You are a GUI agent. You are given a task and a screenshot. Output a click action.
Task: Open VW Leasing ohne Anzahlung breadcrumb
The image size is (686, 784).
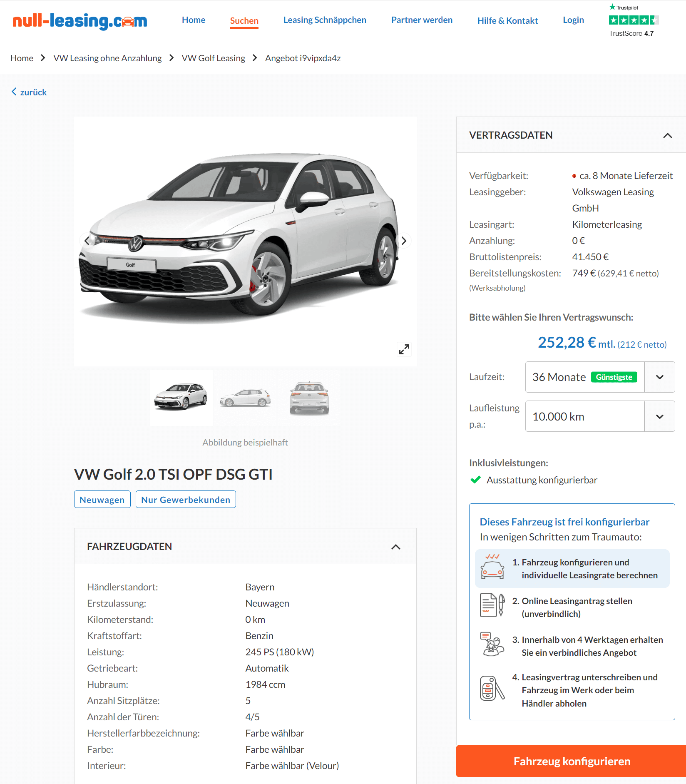tap(107, 58)
